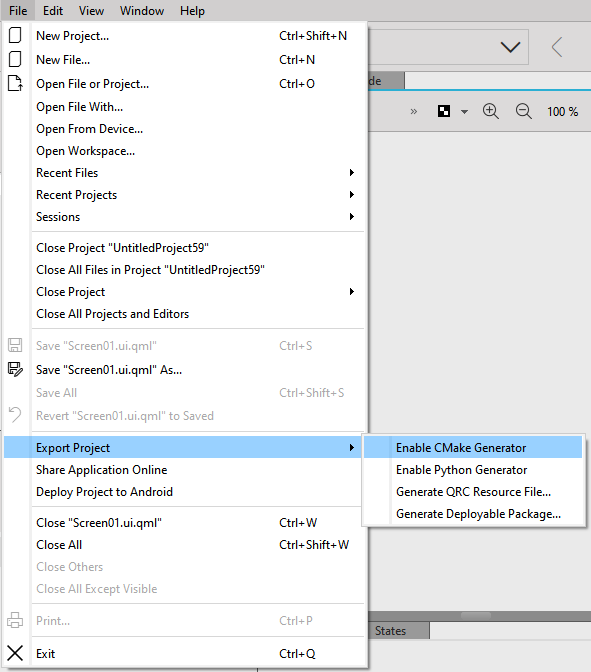This screenshot has width=591, height=672.
Task: Choose Save "Screen01.ui.qml" As entry
Action: point(184,369)
